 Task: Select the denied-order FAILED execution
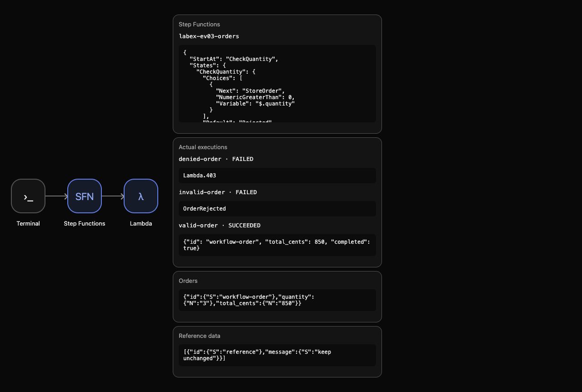point(216,159)
